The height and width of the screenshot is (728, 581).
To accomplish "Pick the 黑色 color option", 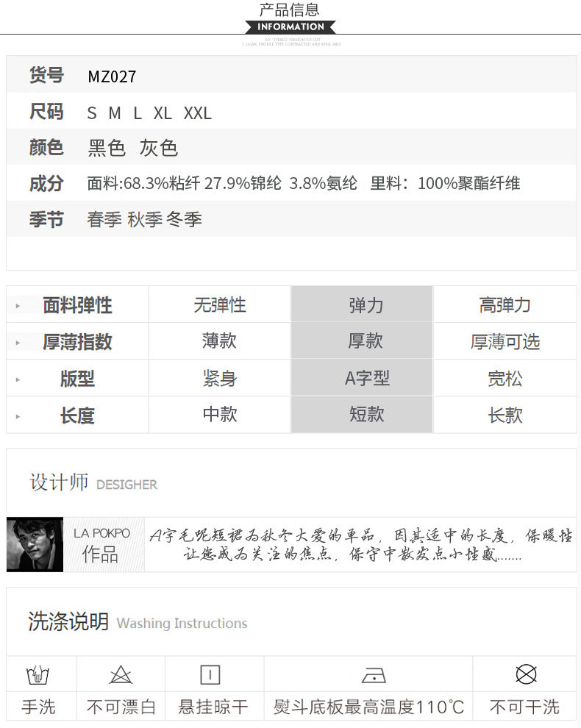I will pos(107,148).
